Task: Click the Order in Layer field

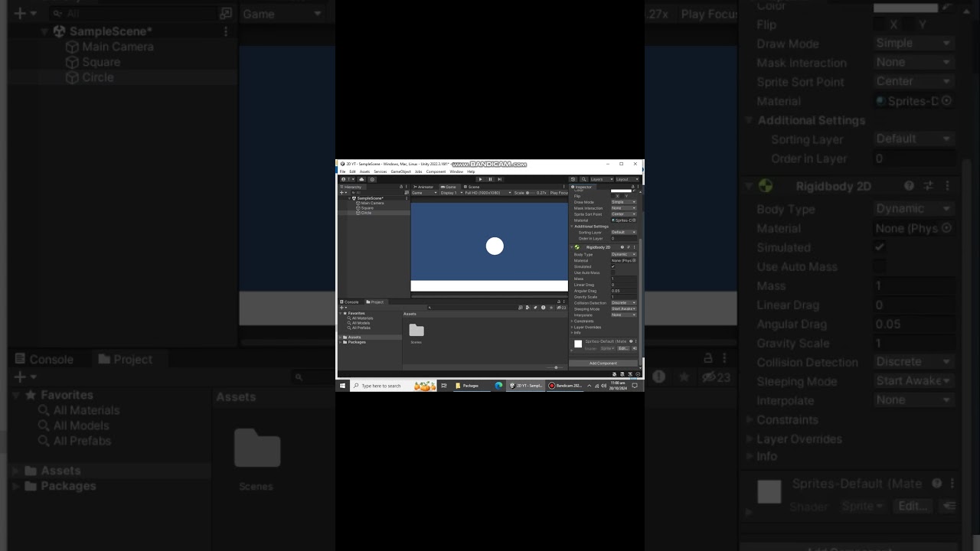Action: click(x=624, y=239)
